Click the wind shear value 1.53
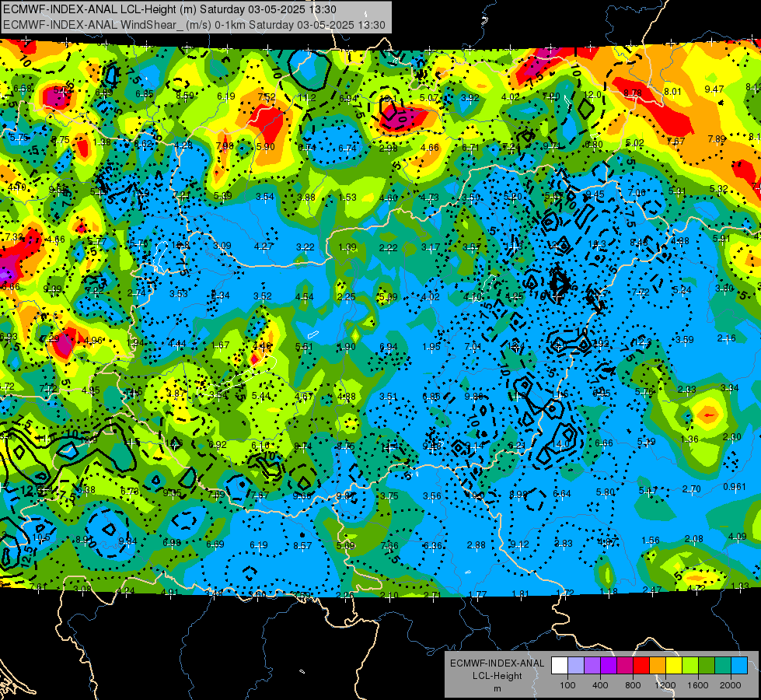The image size is (761, 700). point(347,198)
